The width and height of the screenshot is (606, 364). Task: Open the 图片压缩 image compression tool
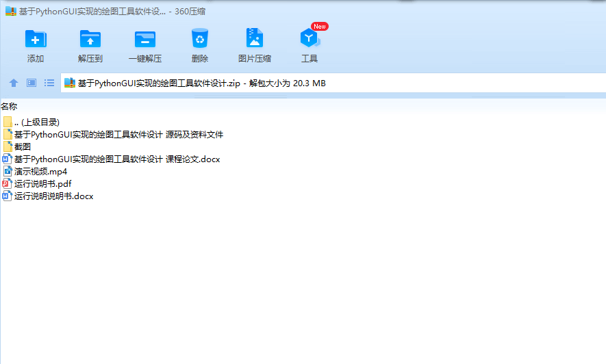[254, 38]
